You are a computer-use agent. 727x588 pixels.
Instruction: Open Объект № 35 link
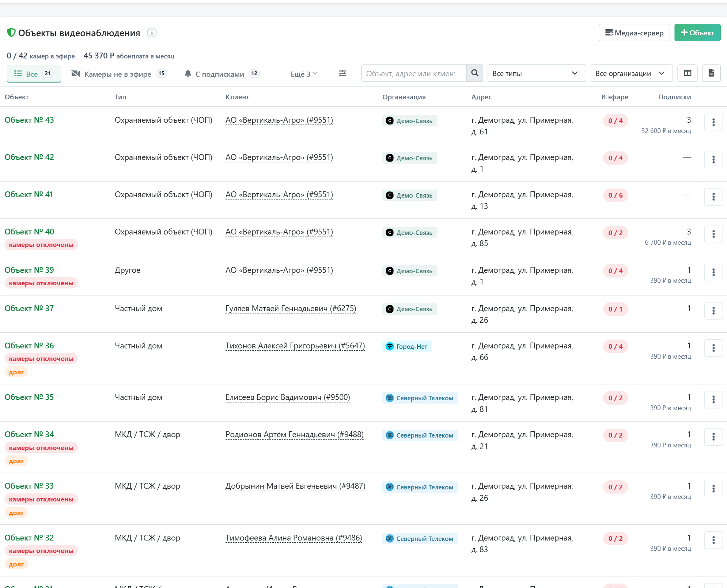point(29,397)
